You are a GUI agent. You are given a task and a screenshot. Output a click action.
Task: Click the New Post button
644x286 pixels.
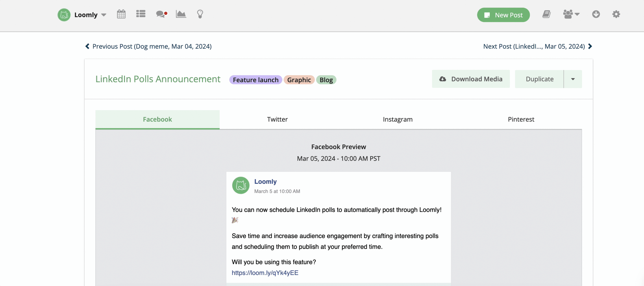coord(503,15)
